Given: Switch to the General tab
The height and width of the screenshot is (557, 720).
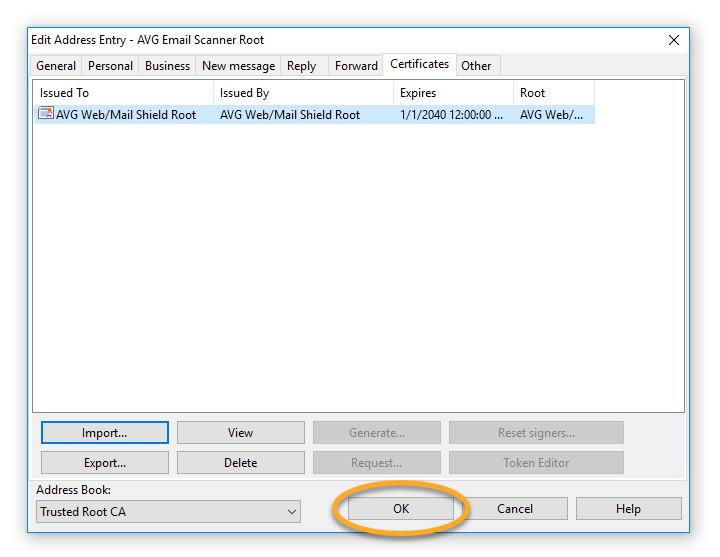Looking at the screenshot, I should click(x=56, y=66).
